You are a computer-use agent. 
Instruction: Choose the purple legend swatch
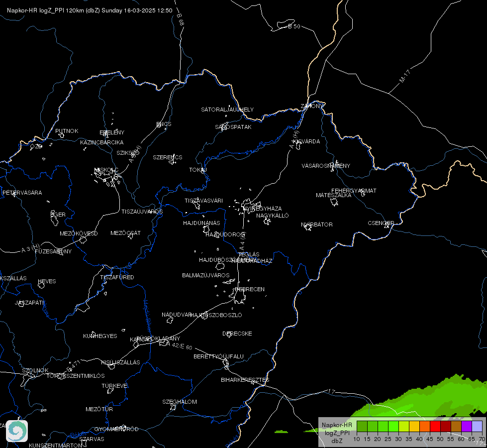coord(467,427)
